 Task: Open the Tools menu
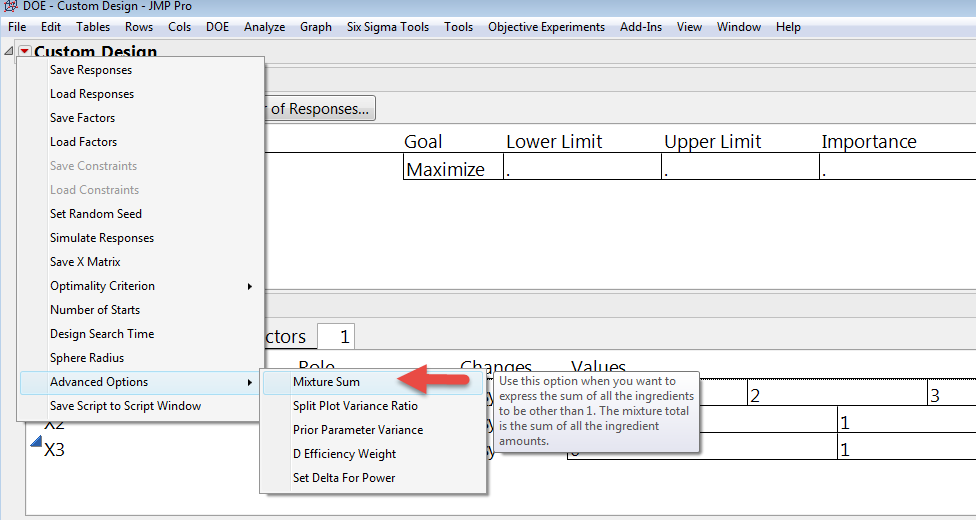(x=458, y=27)
